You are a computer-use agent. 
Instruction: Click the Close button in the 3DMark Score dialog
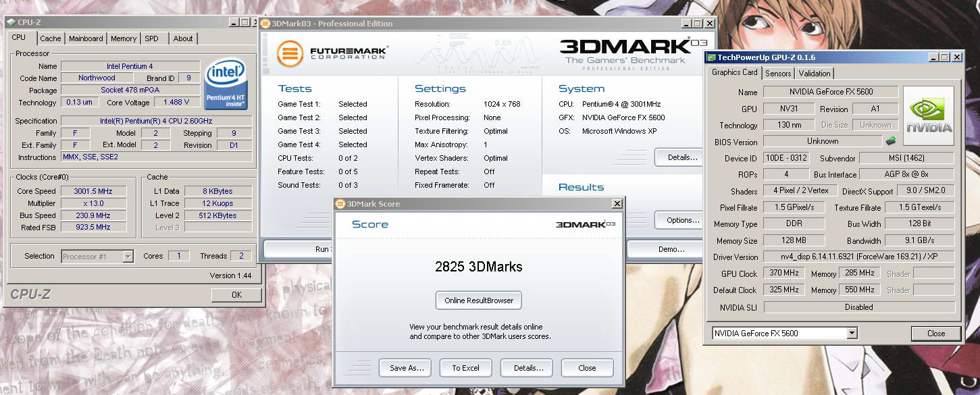tap(588, 368)
